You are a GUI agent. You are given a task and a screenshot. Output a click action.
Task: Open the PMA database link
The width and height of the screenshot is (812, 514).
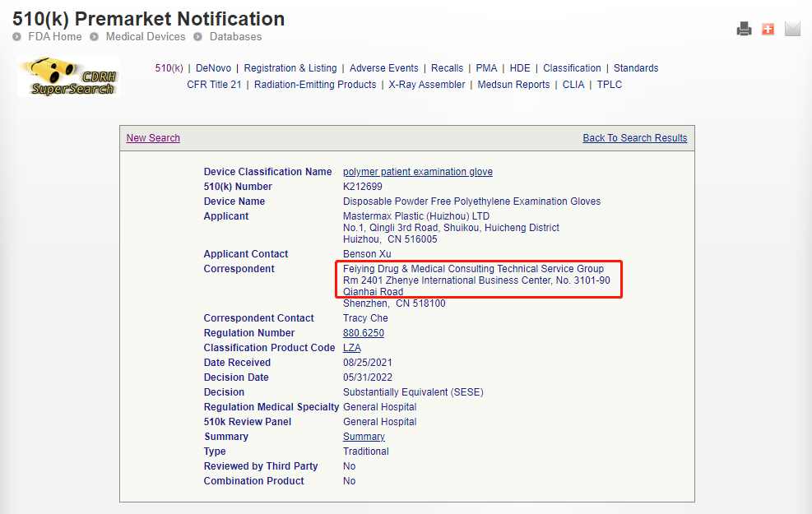tap(486, 68)
